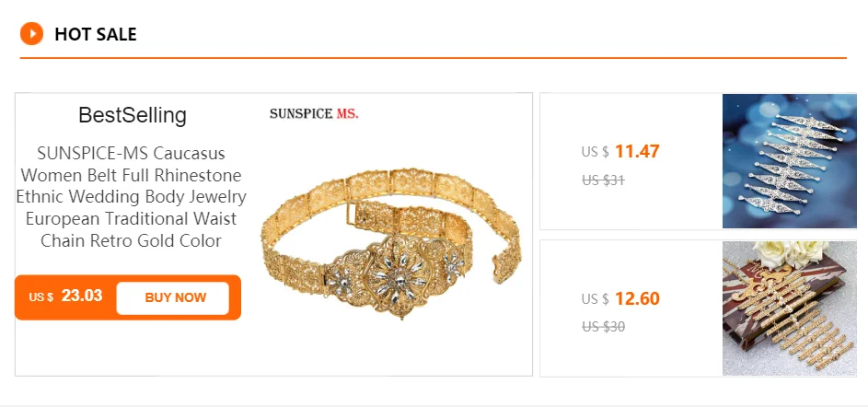868x407 pixels.
Task: Open the silver belt thumbnail on blue background
Action: tap(789, 161)
